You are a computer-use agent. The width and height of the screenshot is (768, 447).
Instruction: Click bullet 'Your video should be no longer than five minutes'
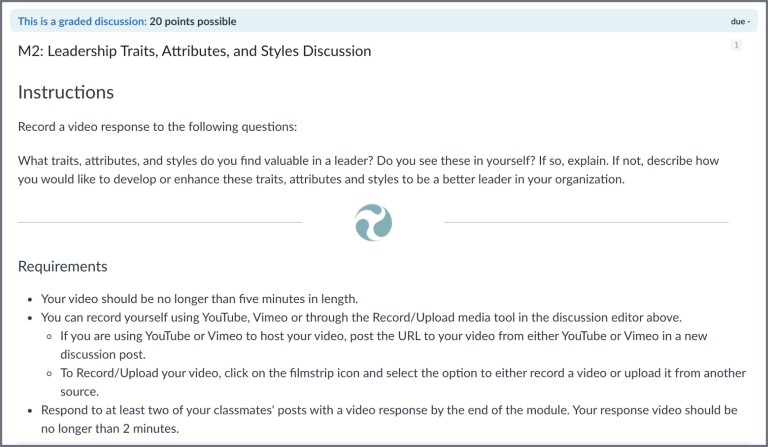(199, 299)
